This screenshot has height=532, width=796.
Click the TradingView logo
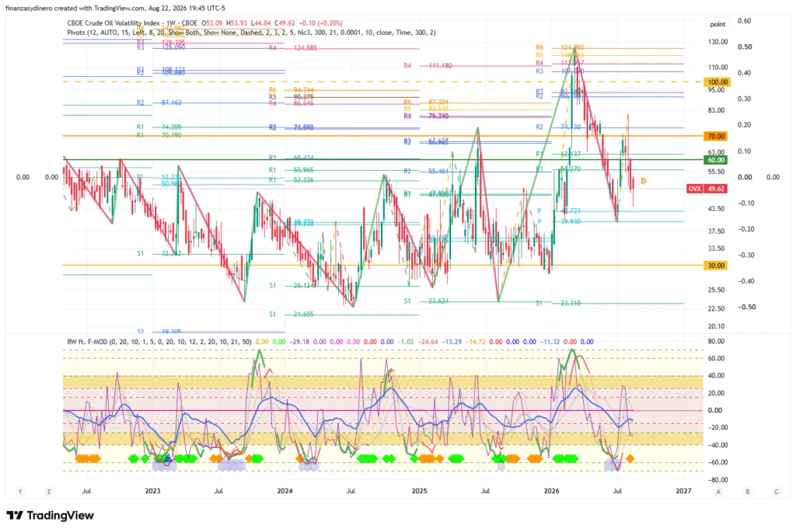51,515
